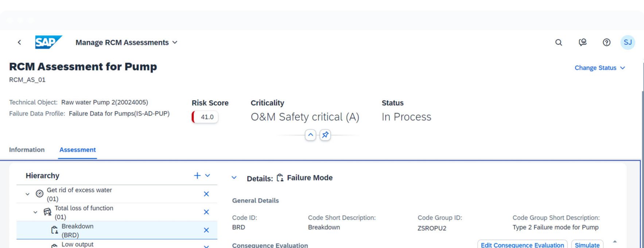
Task: Click the SAP logo
Action: pos(48,42)
